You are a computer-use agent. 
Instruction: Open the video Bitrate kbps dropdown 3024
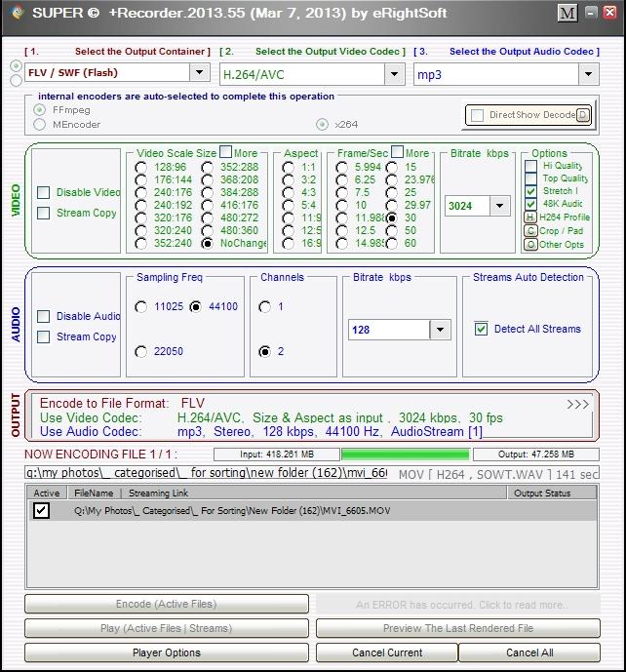click(499, 206)
